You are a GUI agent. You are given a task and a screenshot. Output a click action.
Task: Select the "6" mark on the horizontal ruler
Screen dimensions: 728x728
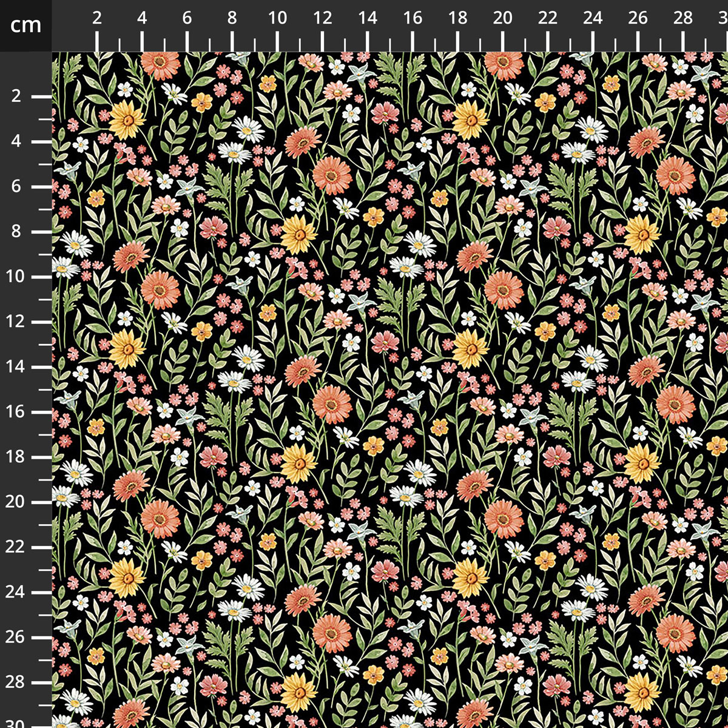click(187, 18)
